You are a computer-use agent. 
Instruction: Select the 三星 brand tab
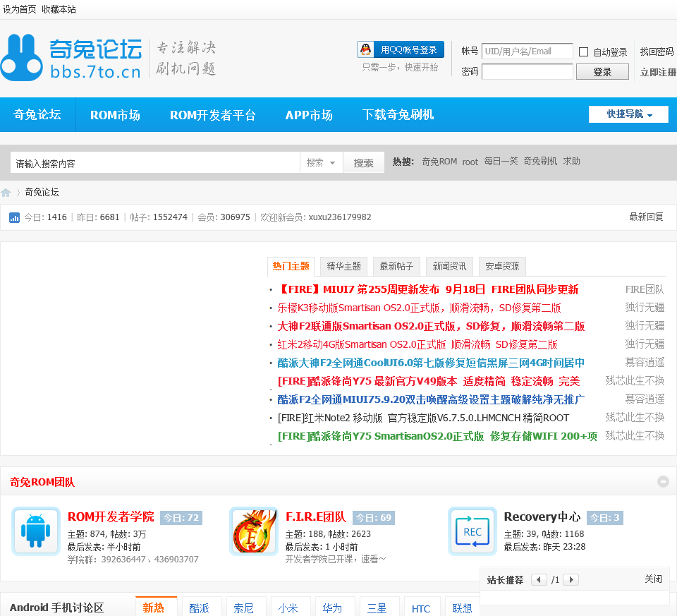(379, 607)
